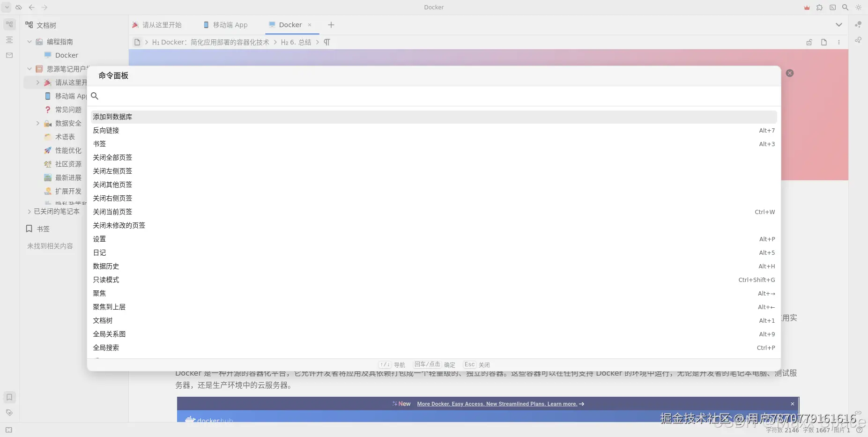
Task: Open the graph view icon in right dock
Action: 858,24
